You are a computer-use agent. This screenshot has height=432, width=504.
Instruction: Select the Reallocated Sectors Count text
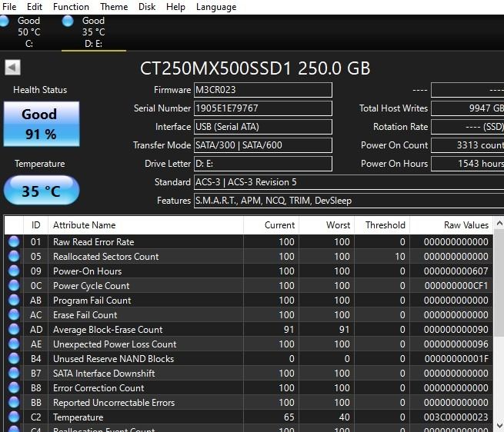coord(106,257)
